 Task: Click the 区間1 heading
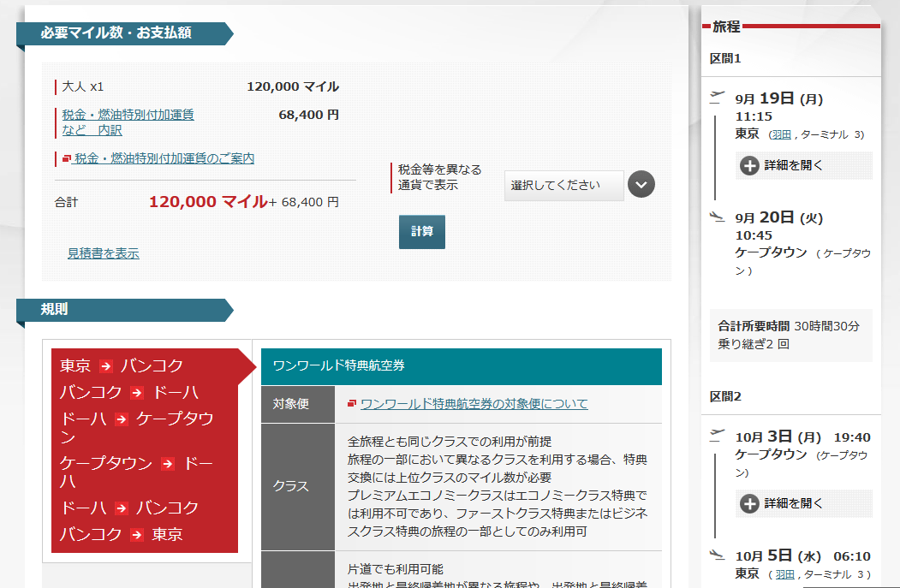tap(725, 58)
